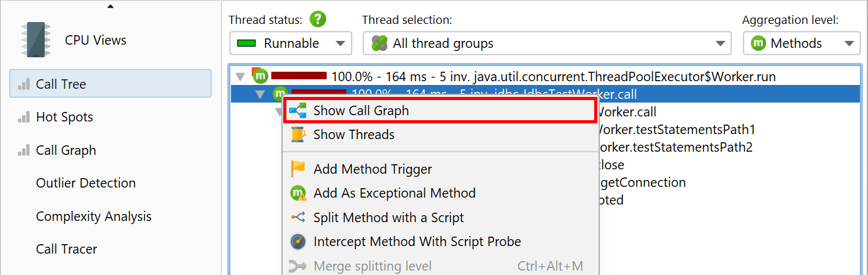Open the Outlier Detection view
Image resolution: width=868 pixels, height=275 pixels.
[86, 183]
